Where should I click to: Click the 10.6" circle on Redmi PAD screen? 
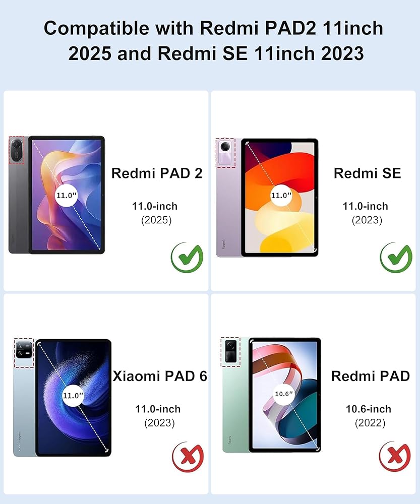click(284, 394)
